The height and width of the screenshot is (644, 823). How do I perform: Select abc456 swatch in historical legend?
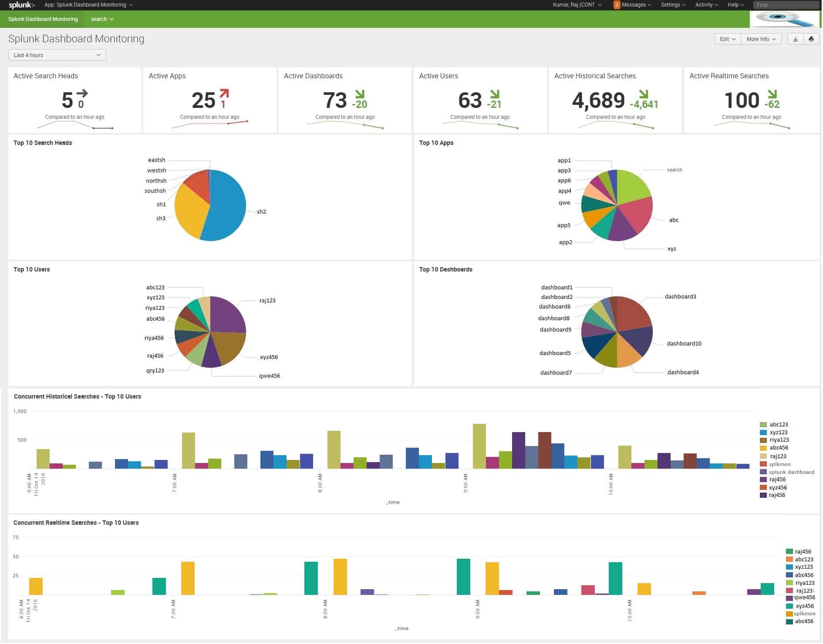[764, 448]
